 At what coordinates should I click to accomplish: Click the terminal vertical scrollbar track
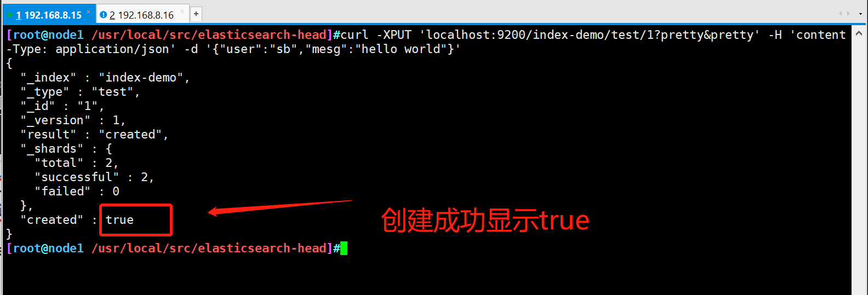click(859, 164)
